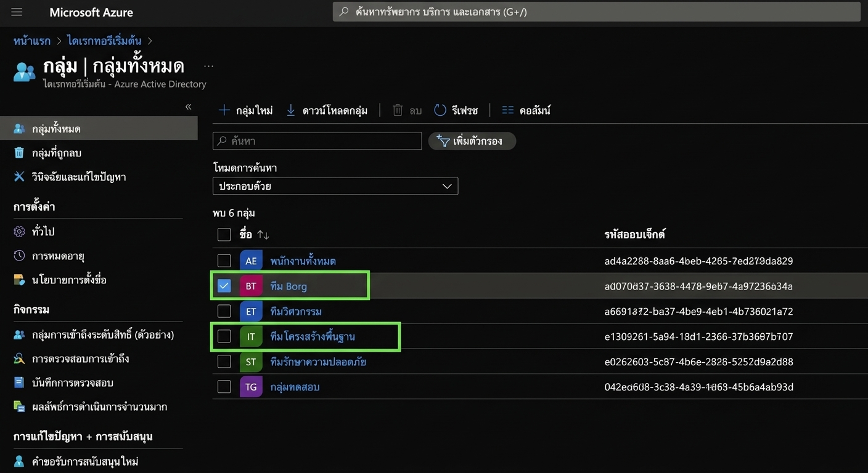
Task: Click the Microsoft Azure logo text
Action: [x=91, y=12]
